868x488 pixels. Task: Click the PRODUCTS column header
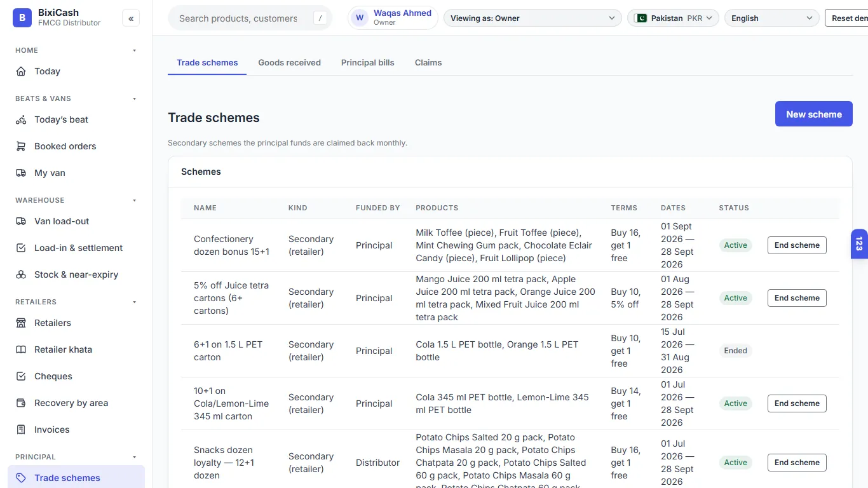click(x=437, y=208)
